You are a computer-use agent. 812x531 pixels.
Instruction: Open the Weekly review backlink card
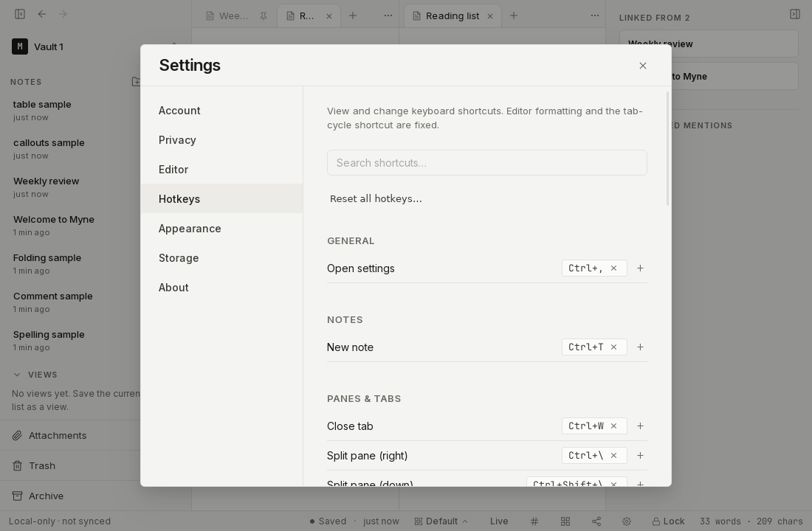click(709, 44)
